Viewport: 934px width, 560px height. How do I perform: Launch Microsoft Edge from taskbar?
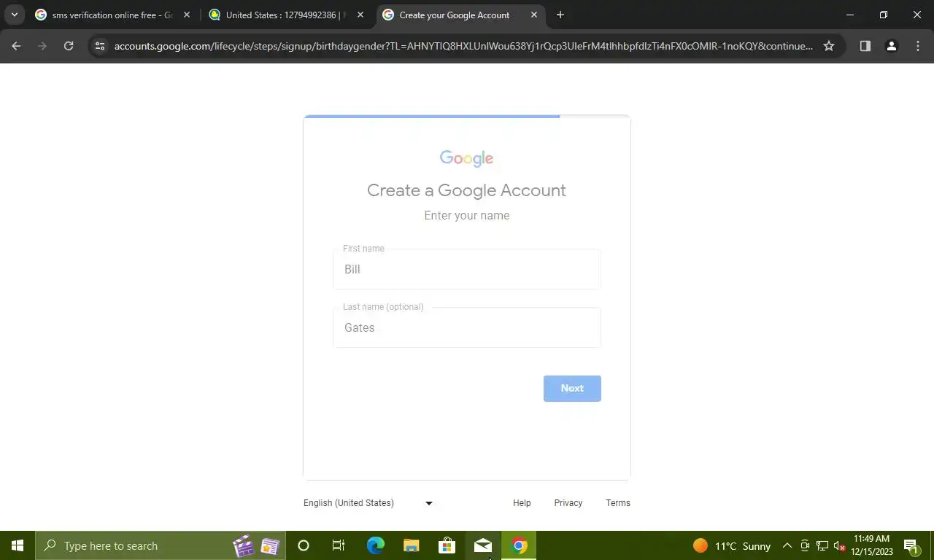[x=375, y=545]
